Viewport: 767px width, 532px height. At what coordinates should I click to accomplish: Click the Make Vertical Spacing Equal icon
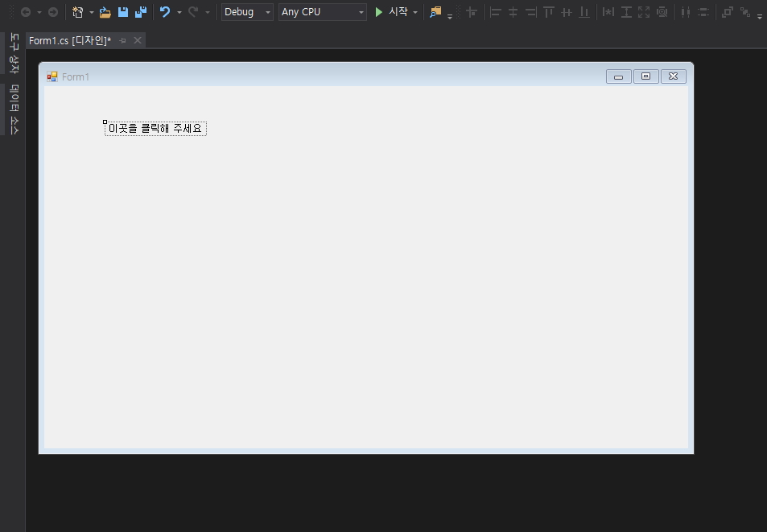[x=703, y=12]
